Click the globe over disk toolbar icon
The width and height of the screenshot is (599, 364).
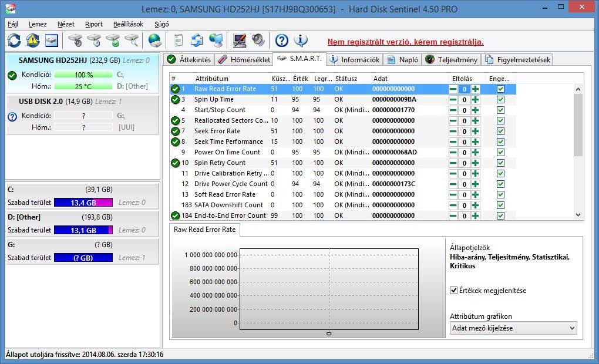pyautogui.click(x=154, y=40)
